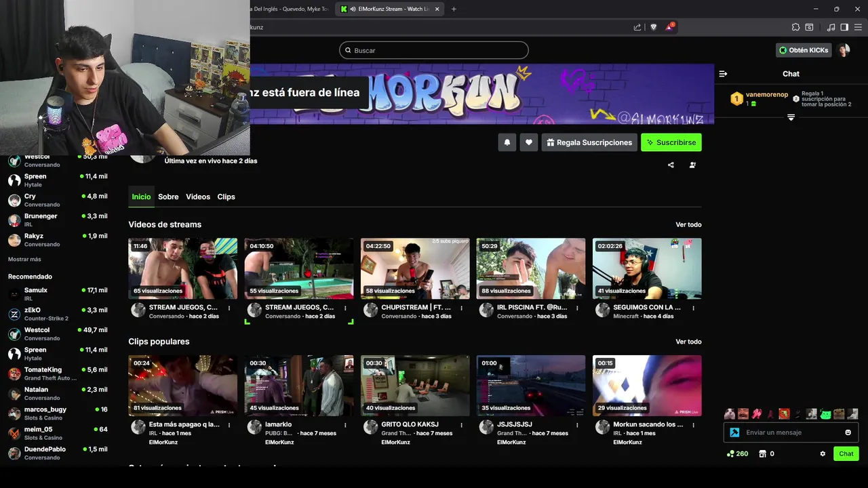Click the shop icon showing 0
868x488 pixels.
pyautogui.click(x=762, y=453)
